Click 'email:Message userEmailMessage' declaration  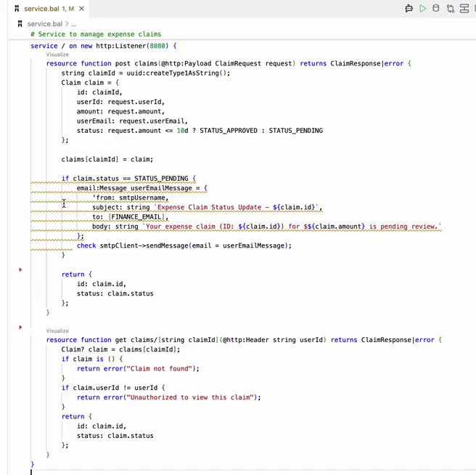click(134, 188)
